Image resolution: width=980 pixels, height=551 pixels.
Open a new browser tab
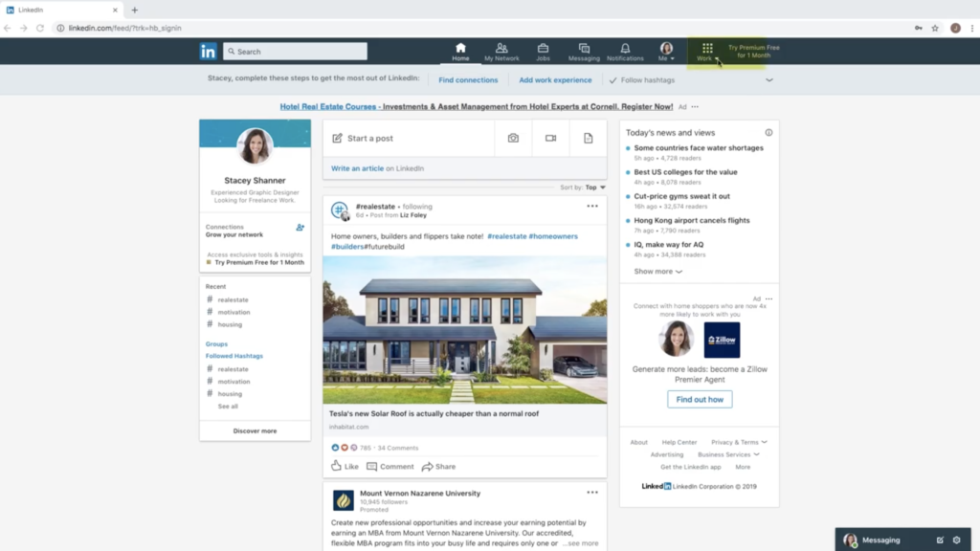[134, 10]
